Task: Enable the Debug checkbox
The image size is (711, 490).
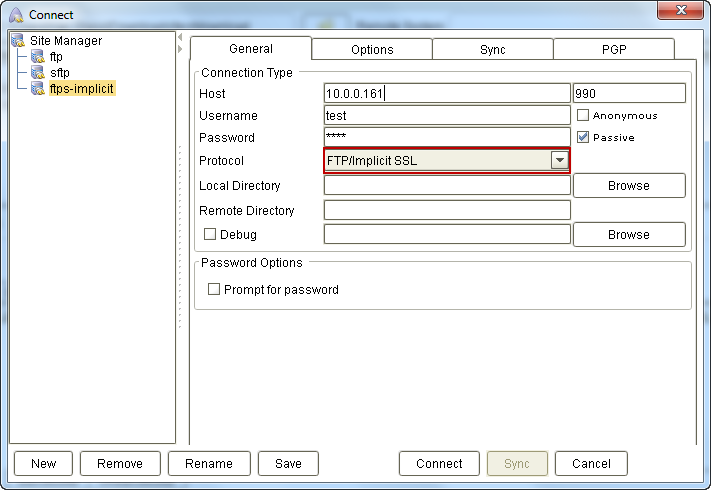Action: click(209, 234)
